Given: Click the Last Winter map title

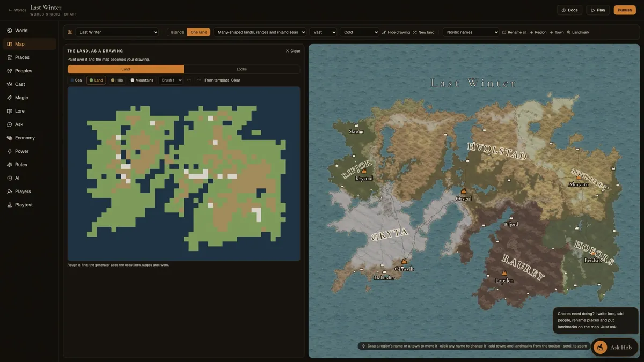Looking at the screenshot, I should [474, 83].
